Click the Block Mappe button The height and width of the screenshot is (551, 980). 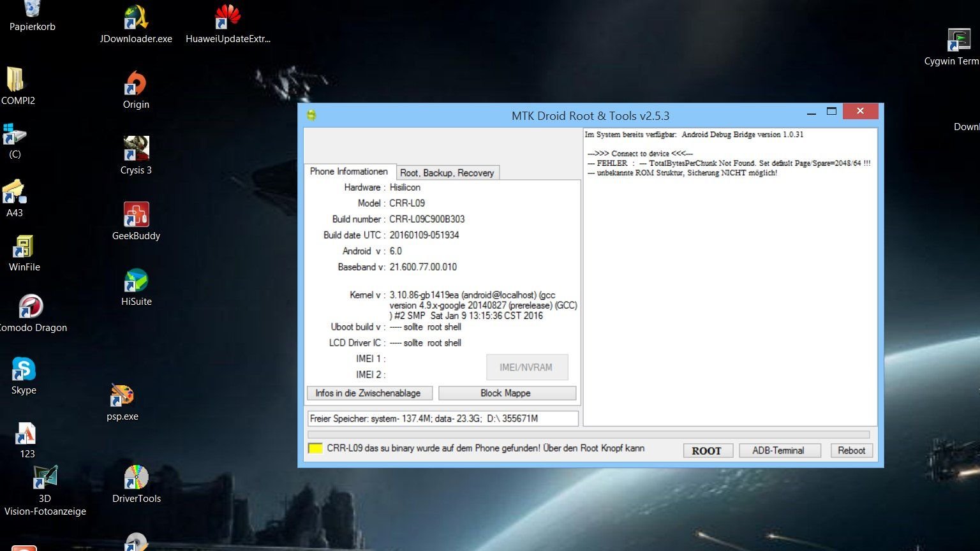(507, 393)
